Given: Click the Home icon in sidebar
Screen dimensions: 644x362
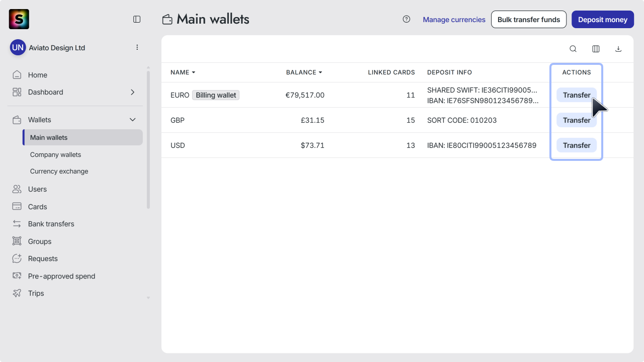Looking at the screenshot, I should (x=17, y=75).
